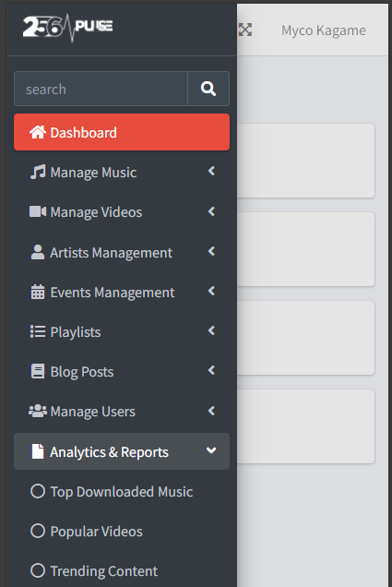Open the Myco Kagame user link
Viewport: 392px width, 587px height.
click(x=324, y=30)
